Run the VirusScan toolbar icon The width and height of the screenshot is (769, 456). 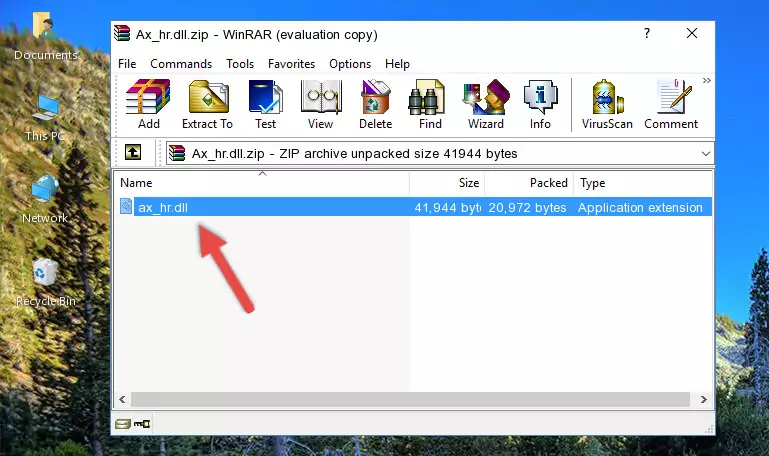[x=607, y=104]
